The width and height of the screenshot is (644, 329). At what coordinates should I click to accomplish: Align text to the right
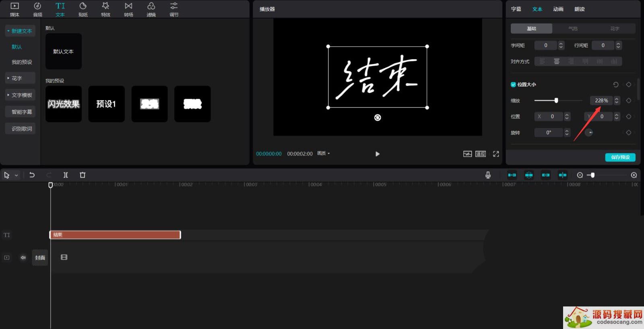click(x=571, y=61)
